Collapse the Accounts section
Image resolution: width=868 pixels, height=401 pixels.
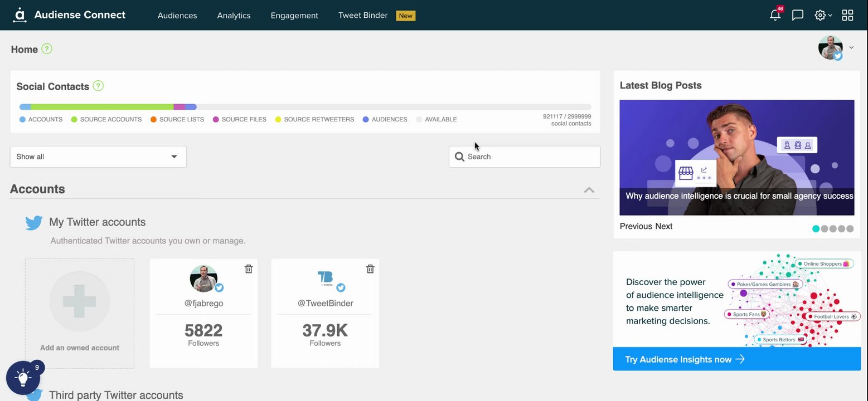pos(589,190)
